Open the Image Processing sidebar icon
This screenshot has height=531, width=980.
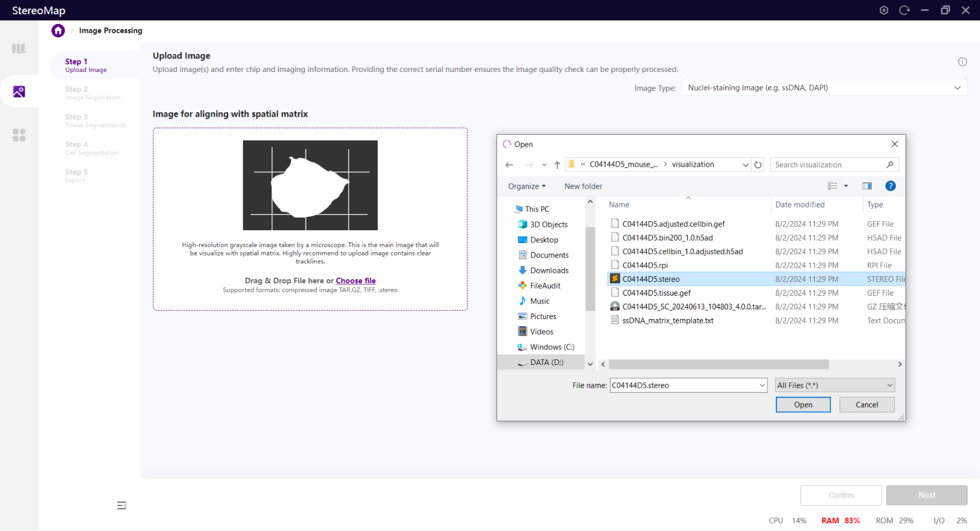pyautogui.click(x=19, y=92)
